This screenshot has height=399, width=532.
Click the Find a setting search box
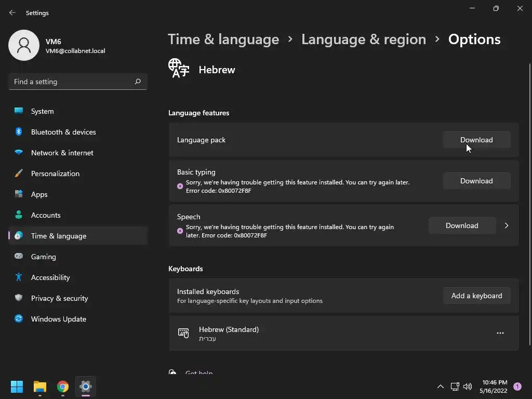[72, 82]
